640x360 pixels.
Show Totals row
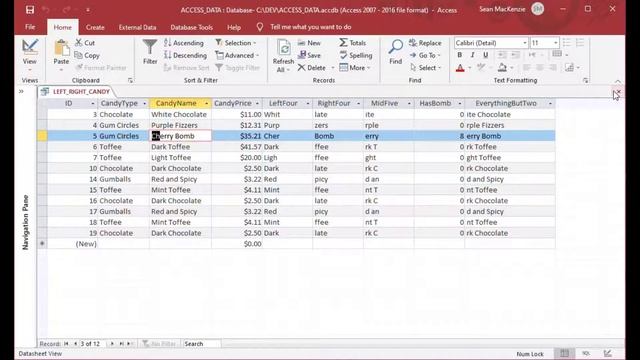(353, 42)
